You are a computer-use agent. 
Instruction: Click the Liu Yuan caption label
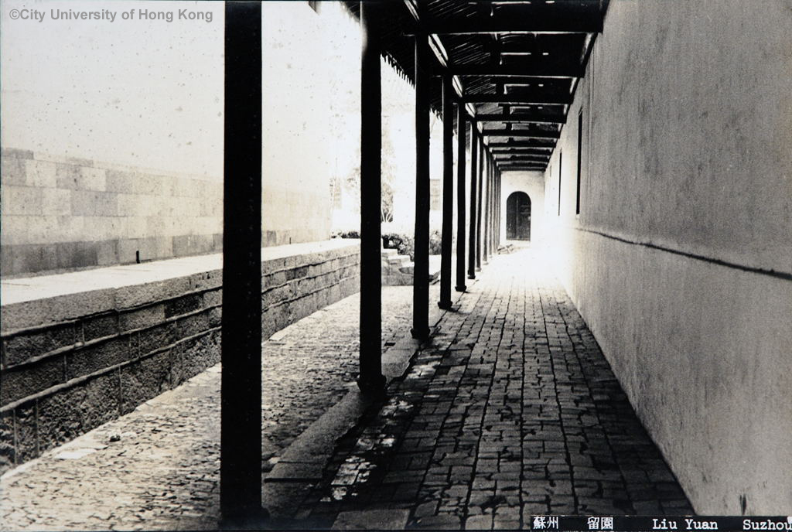(x=684, y=524)
